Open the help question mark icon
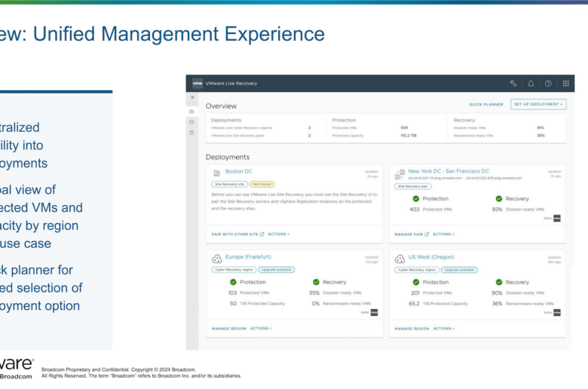588x389 pixels. point(548,83)
